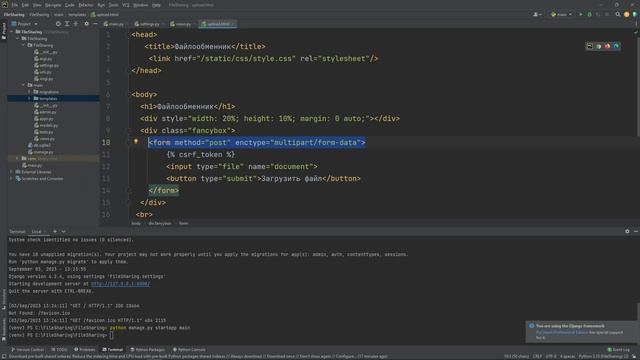Screen dimensions: 640x360
Task: Collapse the main folder arrow
Action: [23, 85]
